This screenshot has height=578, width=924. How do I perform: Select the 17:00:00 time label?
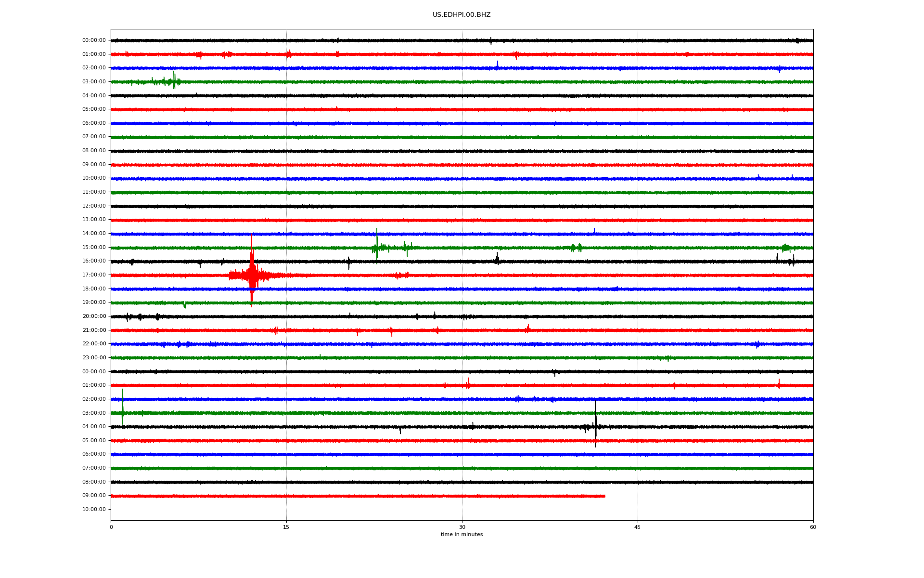[x=94, y=275]
